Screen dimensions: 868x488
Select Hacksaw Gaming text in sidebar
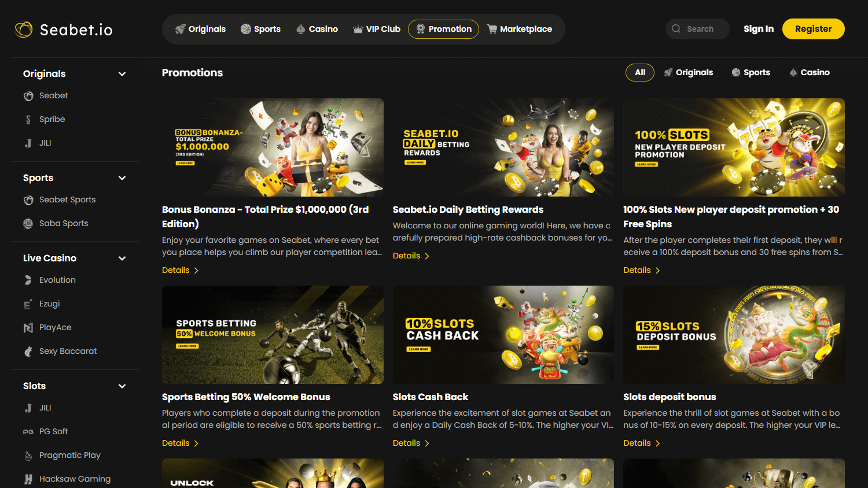75,479
